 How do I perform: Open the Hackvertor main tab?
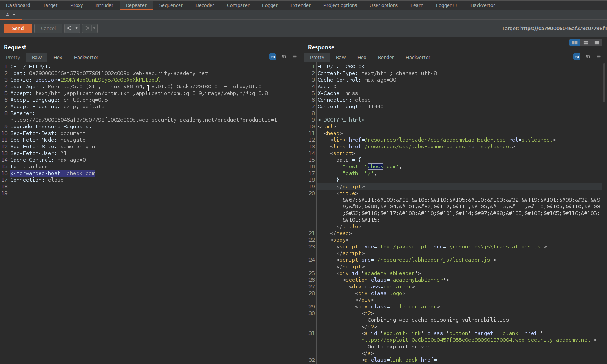(483, 5)
